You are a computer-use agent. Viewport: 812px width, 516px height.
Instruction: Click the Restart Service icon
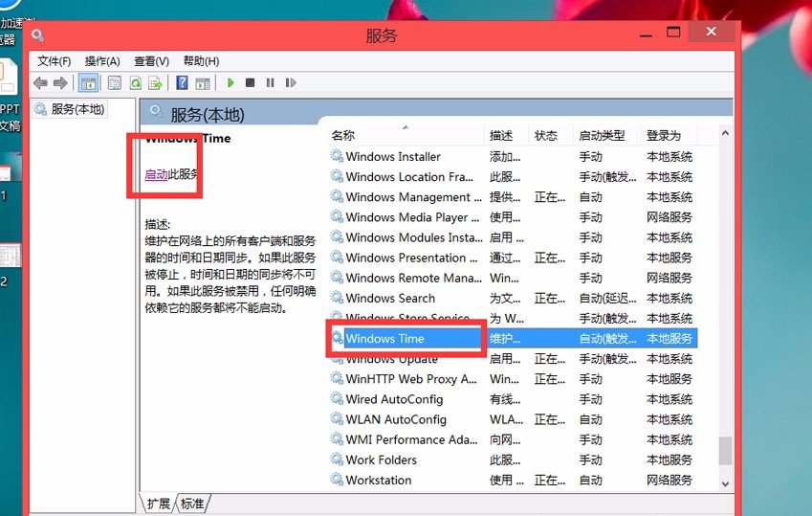[x=291, y=82]
